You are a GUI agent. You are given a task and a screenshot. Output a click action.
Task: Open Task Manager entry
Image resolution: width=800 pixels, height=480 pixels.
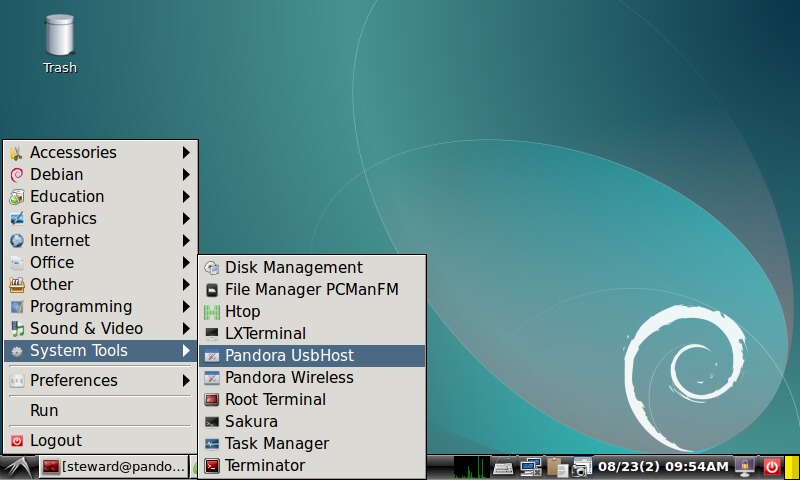312,444
